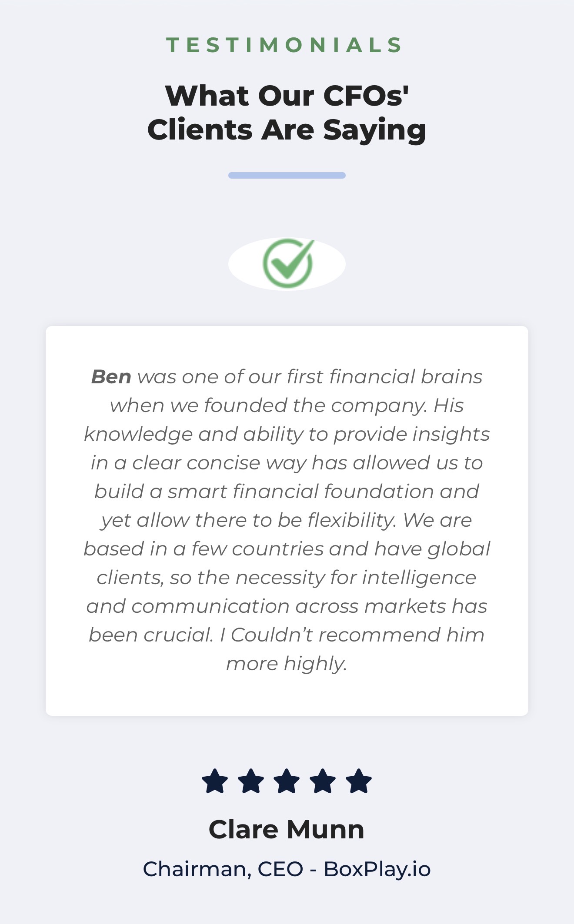Open the BoxPlay.io company name
Image resolution: width=574 pixels, height=924 pixels.
[377, 869]
